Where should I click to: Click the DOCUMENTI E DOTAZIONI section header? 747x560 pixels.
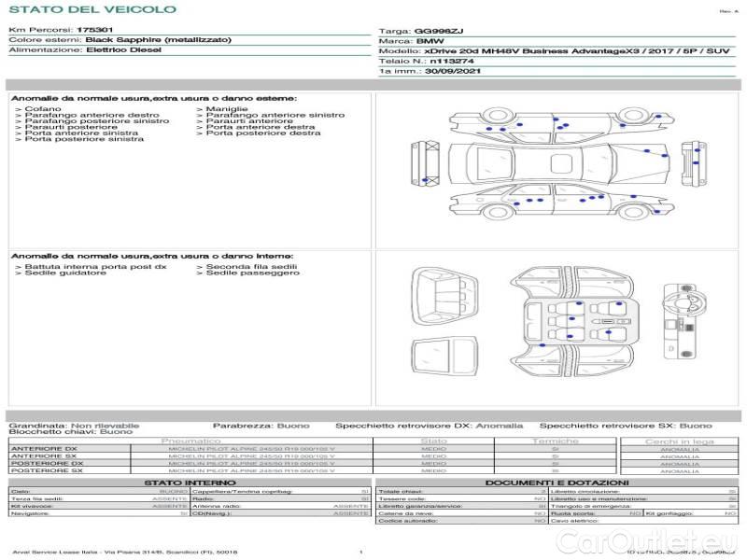pyautogui.click(x=556, y=482)
